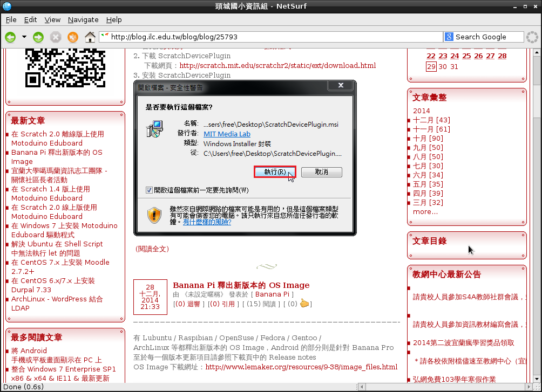Viewport: 542px width, 392px height.
Task: Open the Navigate menu
Action: (x=83, y=20)
